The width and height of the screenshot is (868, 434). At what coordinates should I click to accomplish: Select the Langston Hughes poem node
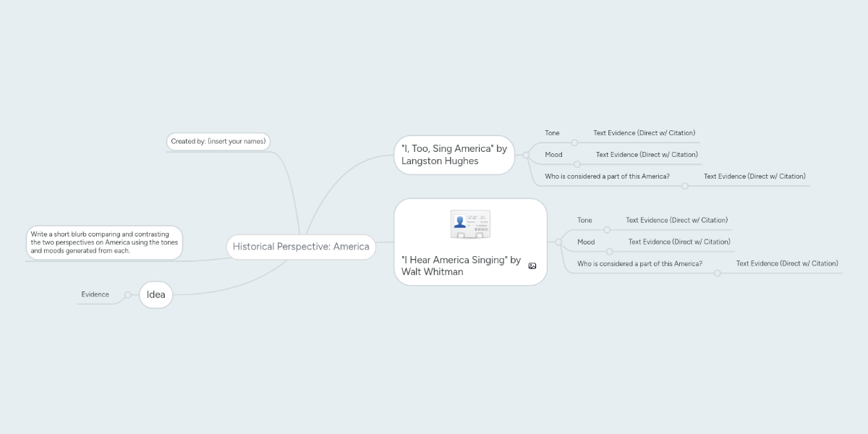coord(454,155)
